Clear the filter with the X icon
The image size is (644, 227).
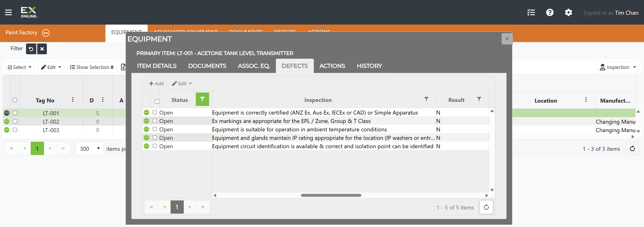(x=42, y=49)
